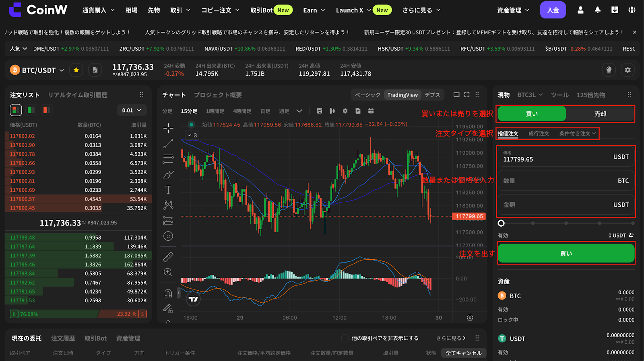This screenshot has width=644, height=361.
Task: Click the camera snapshot icon in chart toolbar
Action: (371, 111)
